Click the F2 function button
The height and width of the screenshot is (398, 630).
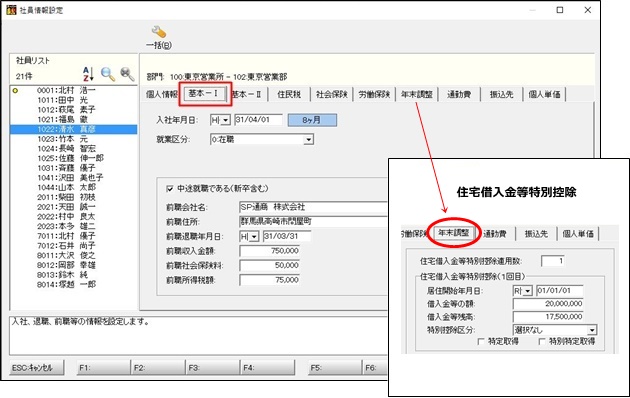(x=158, y=367)
